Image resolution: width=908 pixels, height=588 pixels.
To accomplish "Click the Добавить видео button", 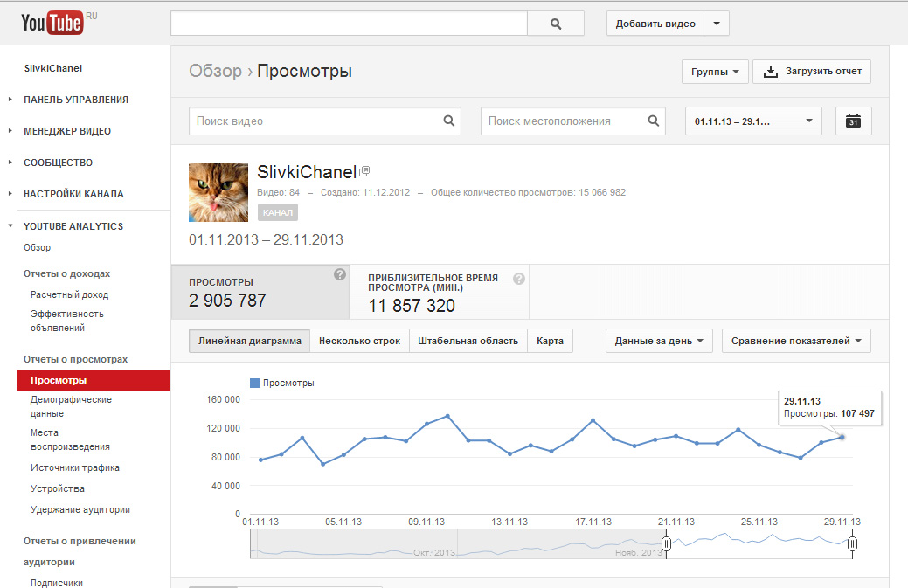I will [655, 24].
